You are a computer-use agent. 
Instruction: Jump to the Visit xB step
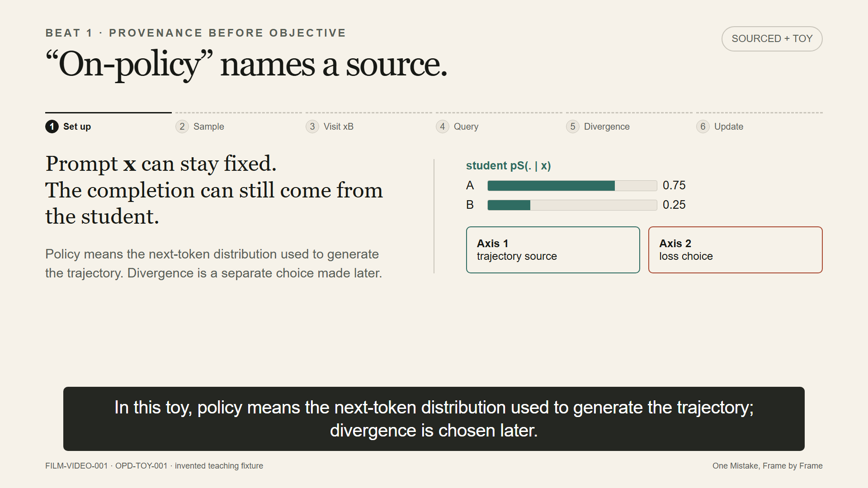click(339, 127)
